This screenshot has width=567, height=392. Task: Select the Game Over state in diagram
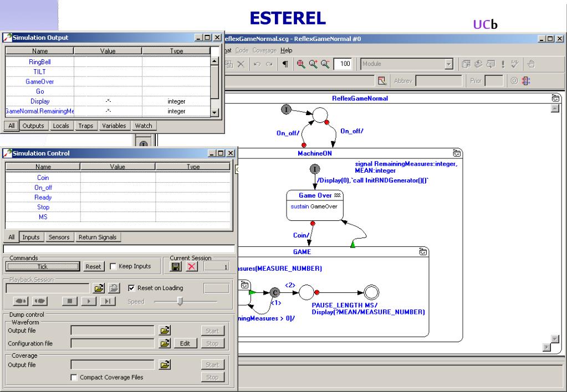(x=315, y=205)
